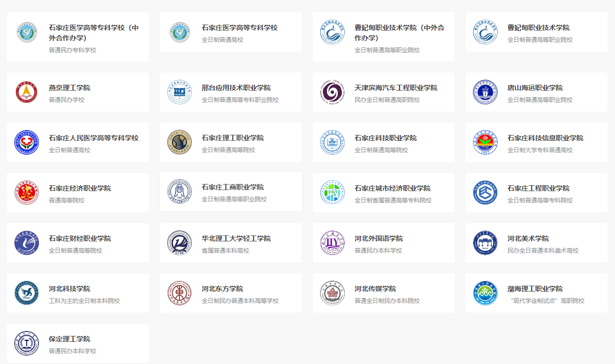Click the 石家庄经济职业学院 school name
The height and width of the screenshot is (364, 615).
(x=80, y=188)
